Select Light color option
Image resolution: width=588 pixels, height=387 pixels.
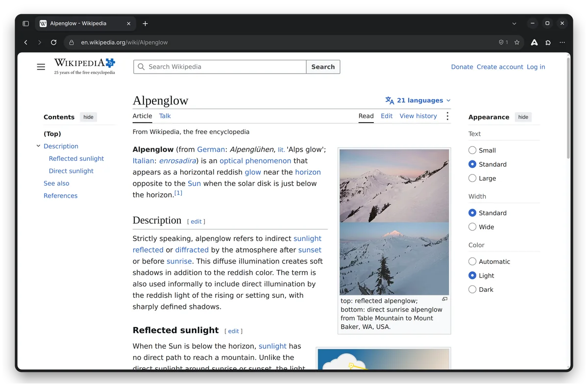pyautogui.click(x=472, y=276)
